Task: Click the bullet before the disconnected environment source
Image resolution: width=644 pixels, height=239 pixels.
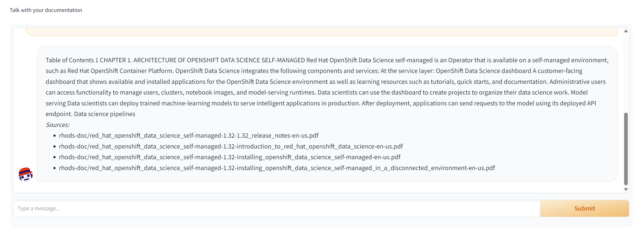Action: [x=54, y=168]
